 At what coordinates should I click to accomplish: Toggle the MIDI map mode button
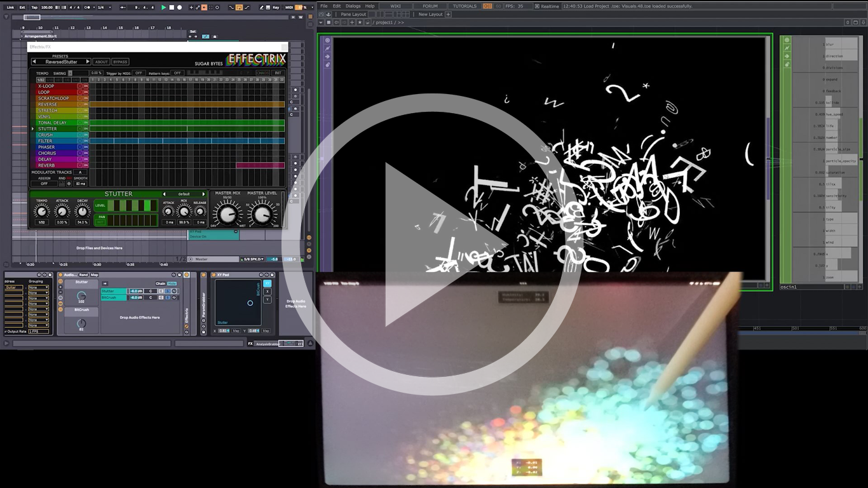(x=288, y=8)
